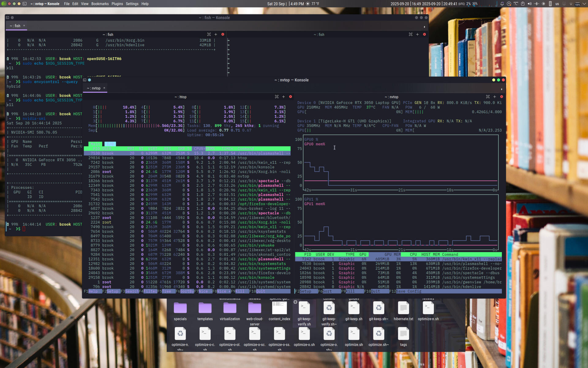
Task: Open screen brightness tray icon
Action: [543, 4]
